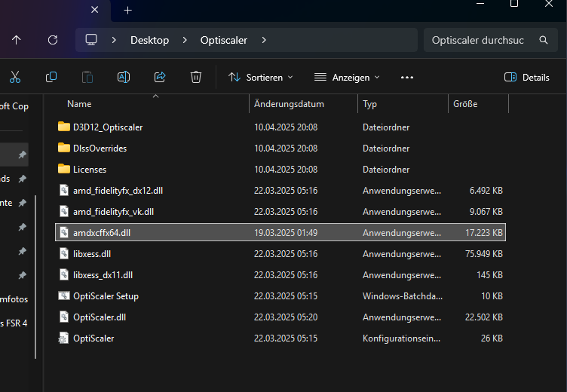The height and width of the screenshot is (392, 567).
Task: Click the Cut scissors icon
Action: point(15,77)
